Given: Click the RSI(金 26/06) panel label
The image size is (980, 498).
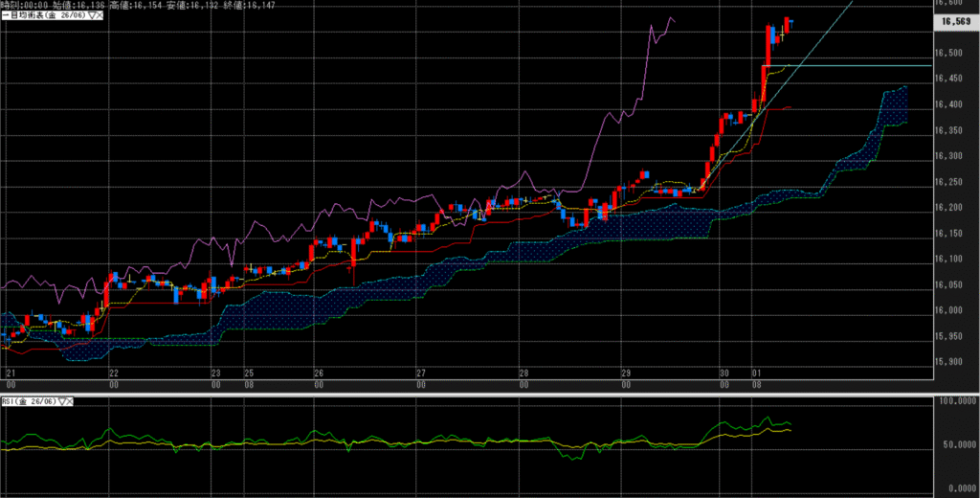Looking at the screenshot, I should click(30, 403).
